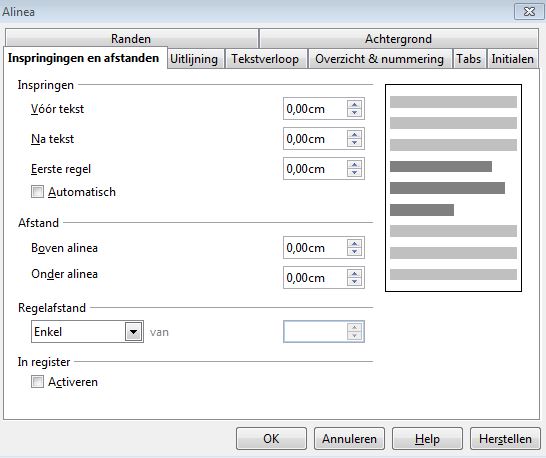
Task: Increase the Vóór tekst indent value
Action: 354,105
